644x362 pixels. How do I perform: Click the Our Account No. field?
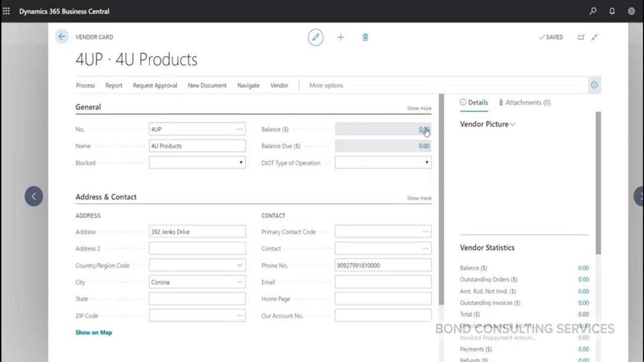click(383, 316)
